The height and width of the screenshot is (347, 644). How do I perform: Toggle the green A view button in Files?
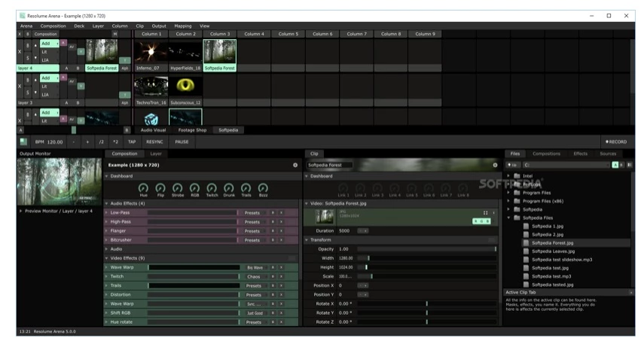point(615,165)
